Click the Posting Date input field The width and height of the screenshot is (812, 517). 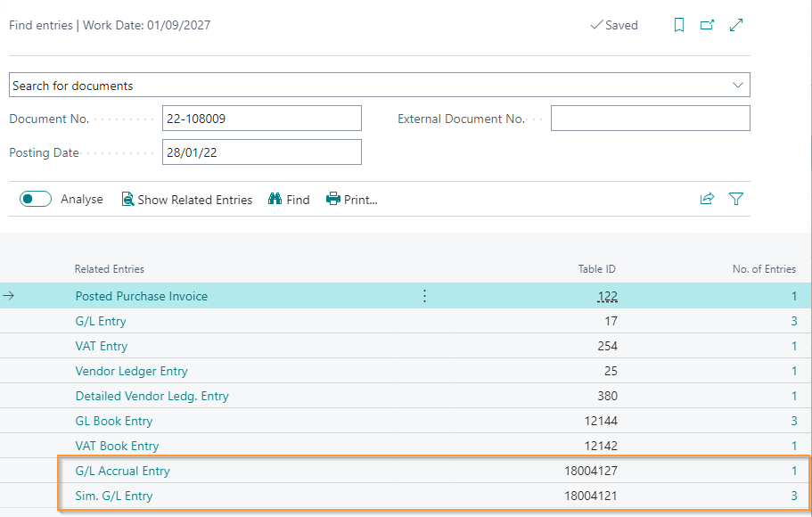262,152
